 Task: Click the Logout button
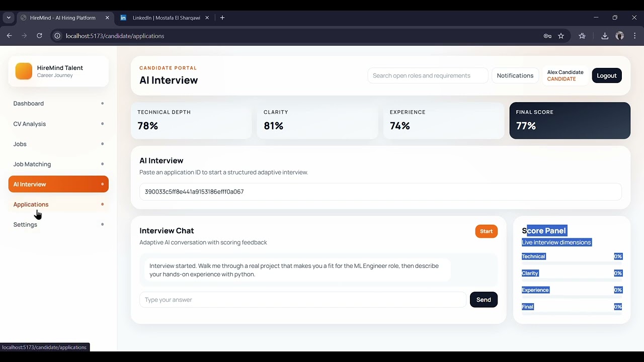[607, 75]
